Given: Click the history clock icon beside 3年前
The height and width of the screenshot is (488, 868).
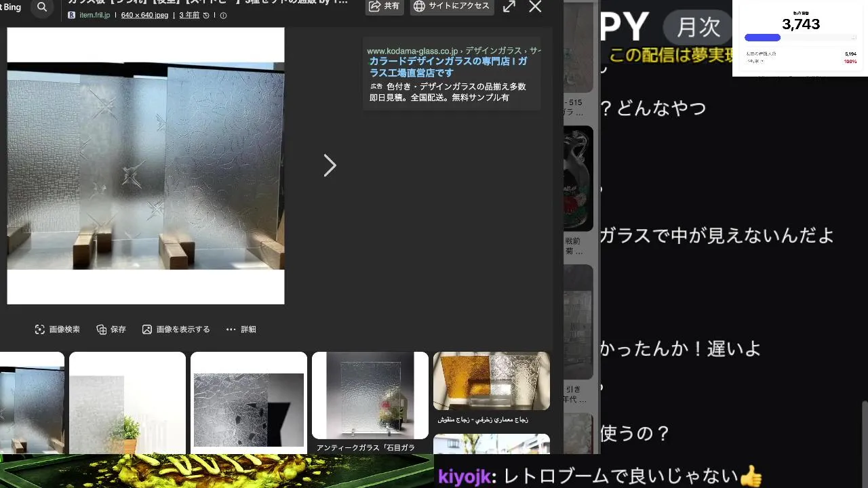Looking at the screenshot, I should (206, 15).
